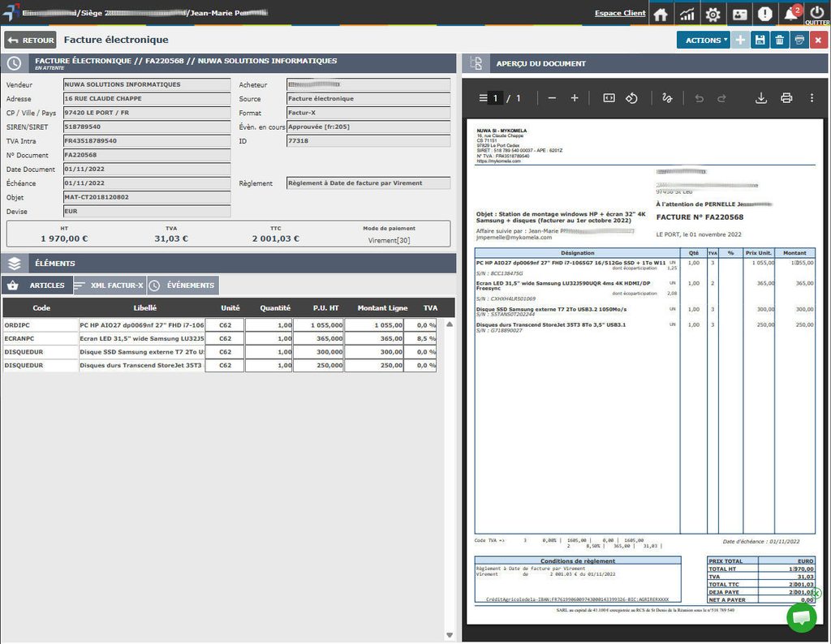Viewport: 831px width, 644px height.
Task: Switch to the XML FACTUR-X tab
Action: [110, 286]
